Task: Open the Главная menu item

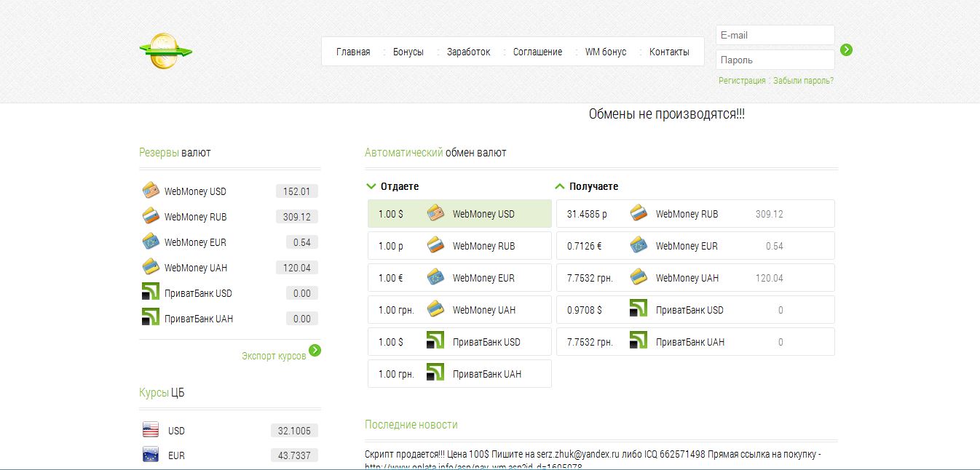Action: tap(353, 52)
